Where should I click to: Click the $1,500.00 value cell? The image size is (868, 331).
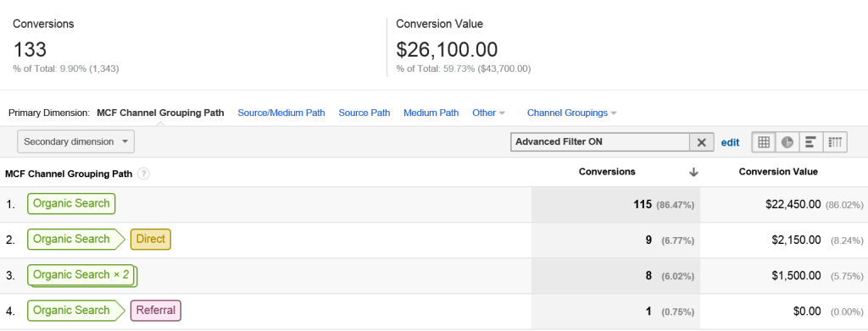pyautogui.click(x=797, y=276)
